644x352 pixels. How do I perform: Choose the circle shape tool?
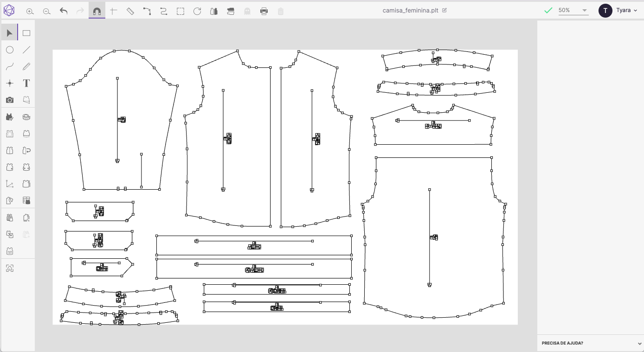[10, 50]
